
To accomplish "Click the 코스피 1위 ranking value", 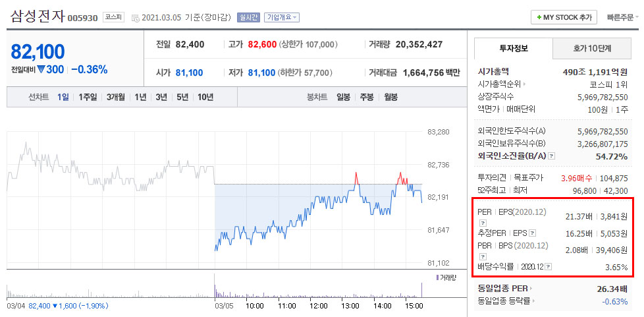I will (608, 84).
